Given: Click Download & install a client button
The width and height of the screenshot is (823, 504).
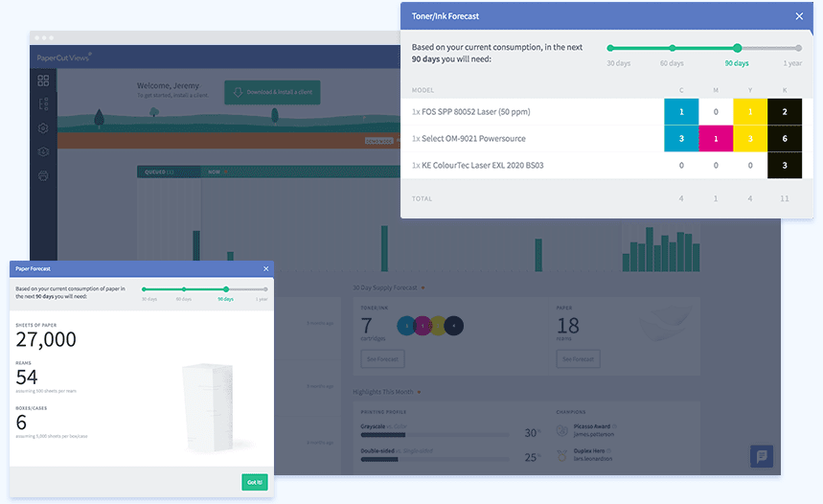Looking at the screenshot, I should 272,92.
